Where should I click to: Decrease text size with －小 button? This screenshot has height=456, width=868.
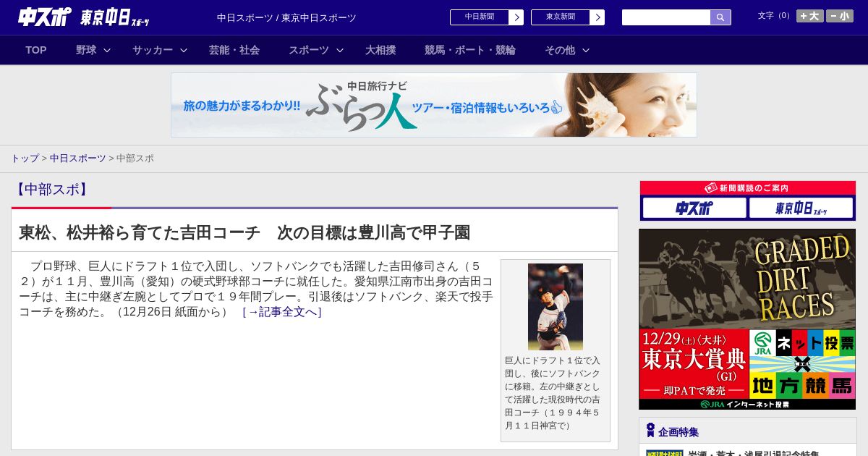[840, 16]
